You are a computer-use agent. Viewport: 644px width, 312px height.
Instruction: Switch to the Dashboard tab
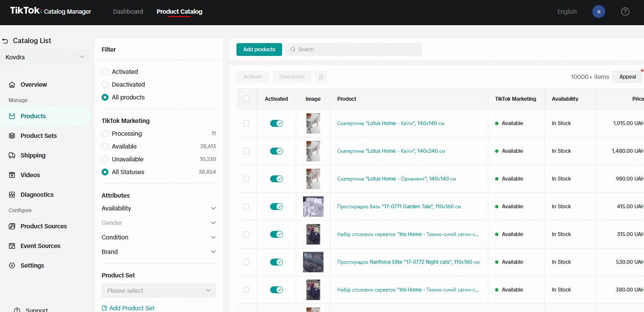pos(128,12)
